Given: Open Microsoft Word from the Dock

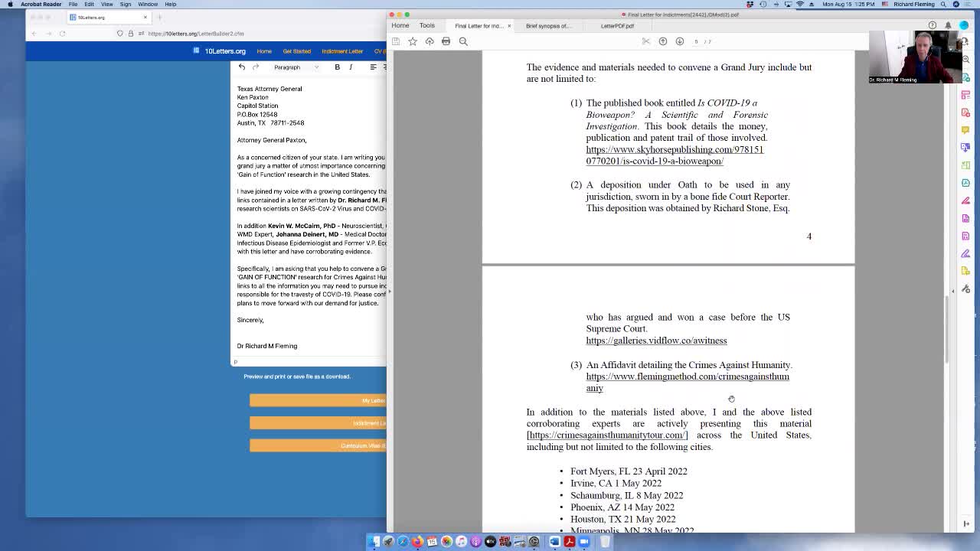Looking at the screenshot, I should 554,542.
